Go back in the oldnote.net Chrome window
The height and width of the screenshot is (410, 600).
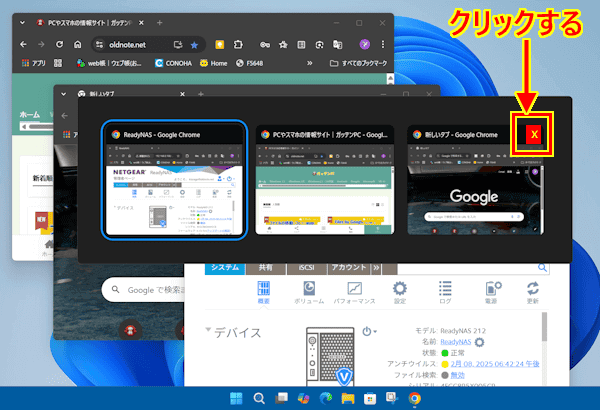click(x=23, y=45)
